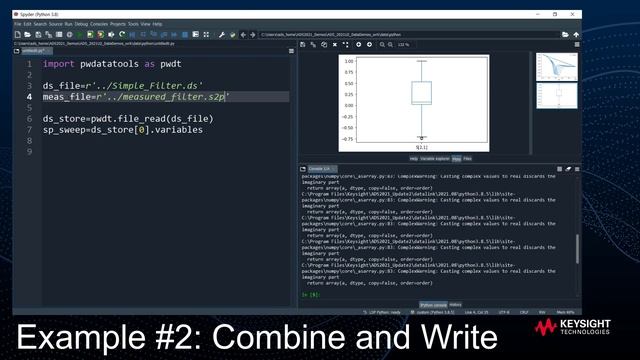The image size is (640, 360).
Task: Open the PYTHONPATH manager icon
Action: (x=232, y=35)
